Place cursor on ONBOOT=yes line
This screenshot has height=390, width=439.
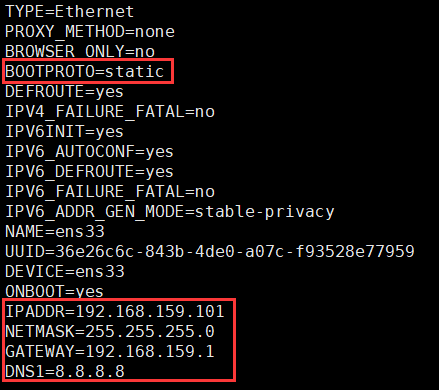click(x=54, y=292)
